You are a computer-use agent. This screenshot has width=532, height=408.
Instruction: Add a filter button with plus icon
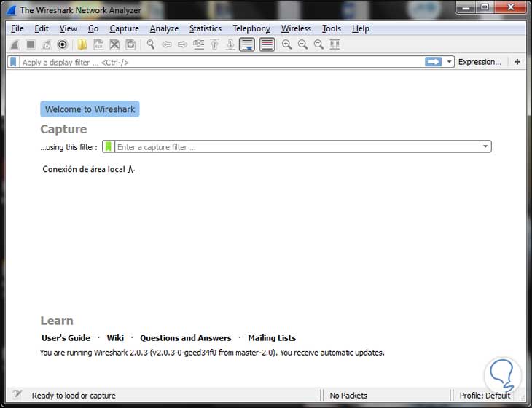517,62
